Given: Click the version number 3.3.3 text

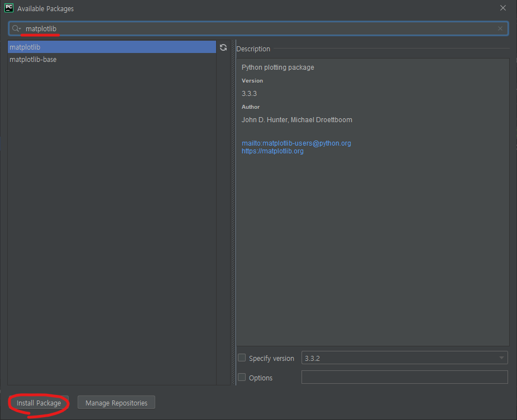Looking at the screenshot, I should click(249, 94).
